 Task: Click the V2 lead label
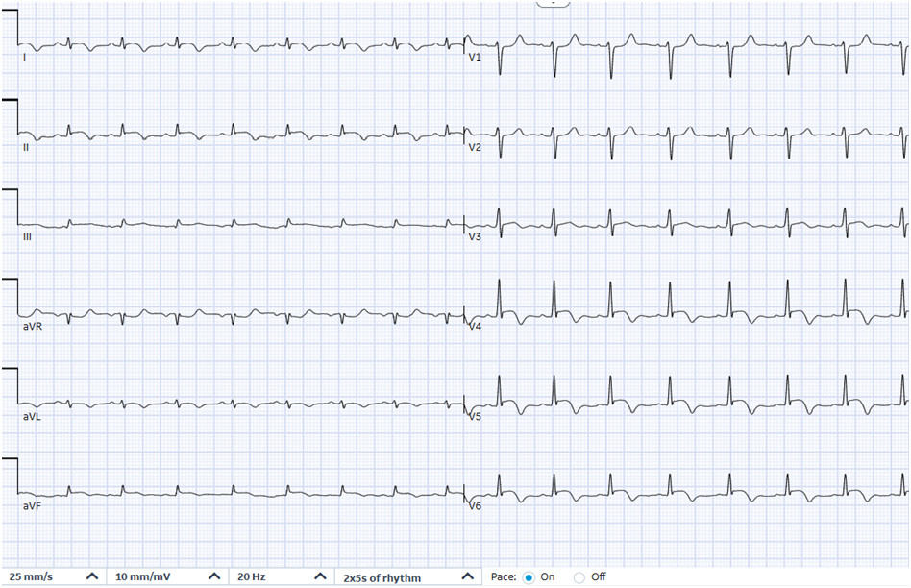476,147
